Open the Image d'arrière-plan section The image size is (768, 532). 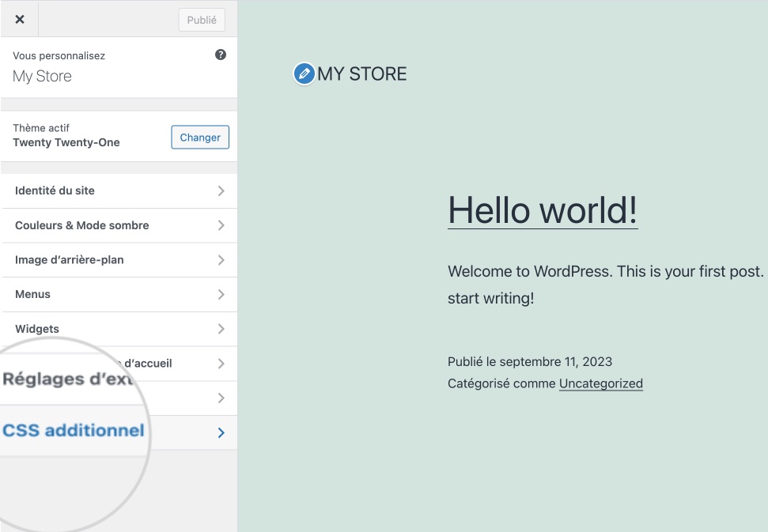(x=119, y=260)
